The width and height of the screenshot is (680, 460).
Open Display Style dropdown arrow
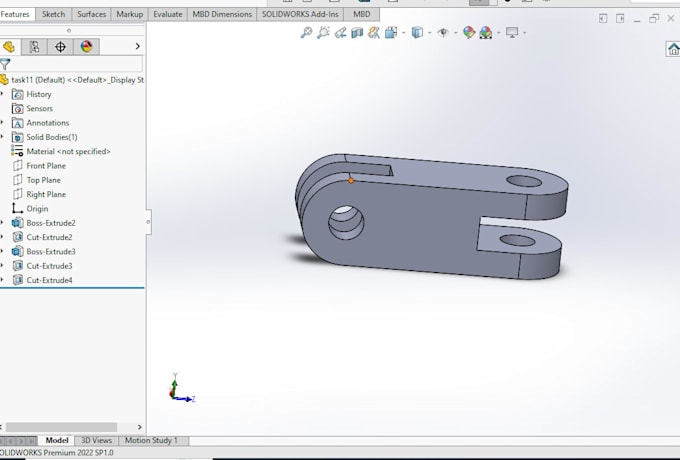click(430, 33)
